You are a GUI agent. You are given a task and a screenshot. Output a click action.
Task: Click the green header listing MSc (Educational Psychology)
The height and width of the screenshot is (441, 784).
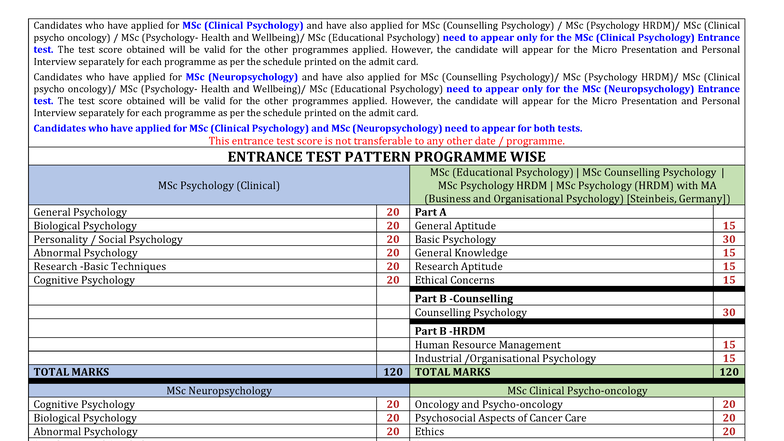click(577, 186)
